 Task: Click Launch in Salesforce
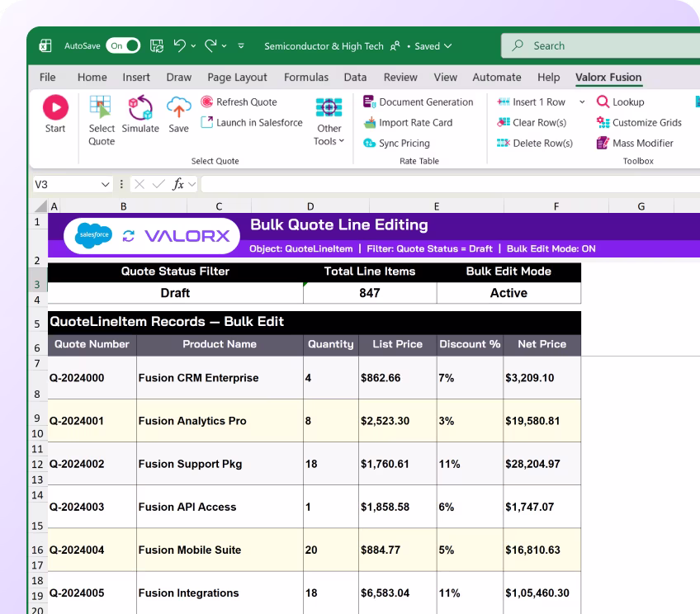[252, 122]
